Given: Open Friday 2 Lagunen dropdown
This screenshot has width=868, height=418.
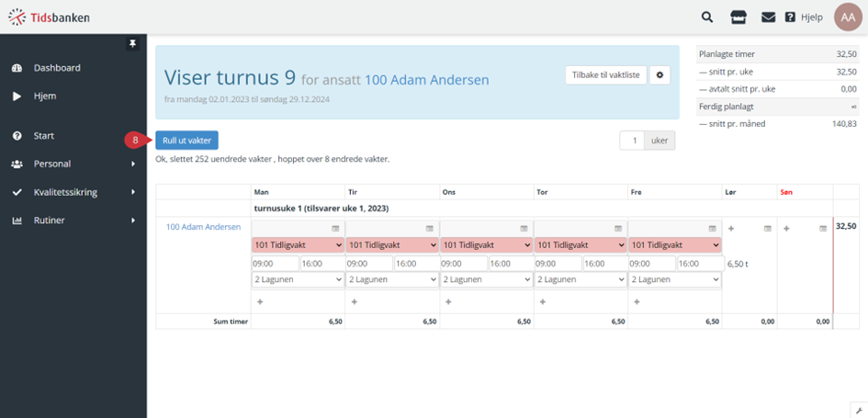Looking at the screenshot, I should (x=675, y=279).
